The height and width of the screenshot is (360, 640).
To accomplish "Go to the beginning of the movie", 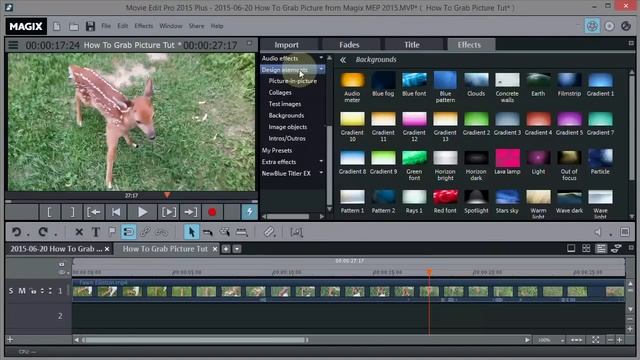I will [x=116, y=212].
